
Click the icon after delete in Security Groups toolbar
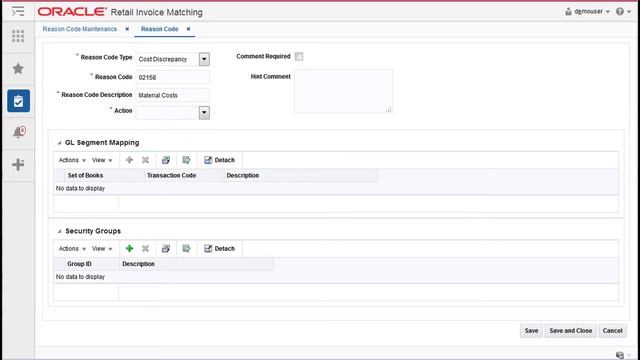(166, 249)
